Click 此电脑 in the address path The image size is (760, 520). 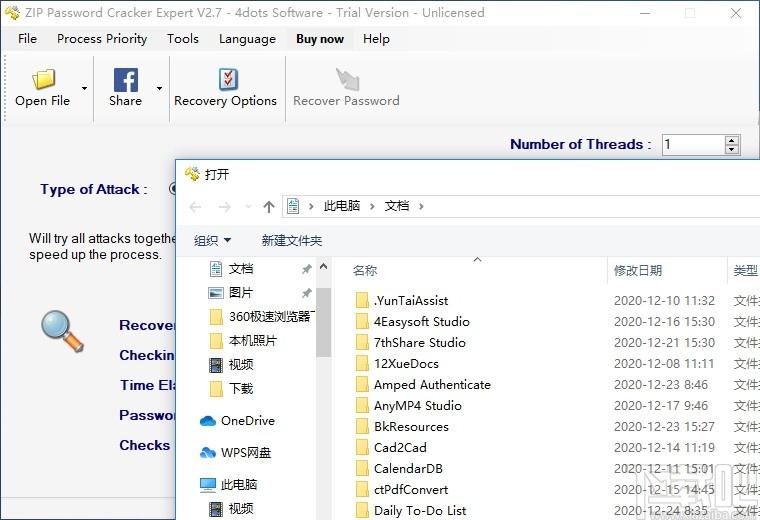[342, 206]
